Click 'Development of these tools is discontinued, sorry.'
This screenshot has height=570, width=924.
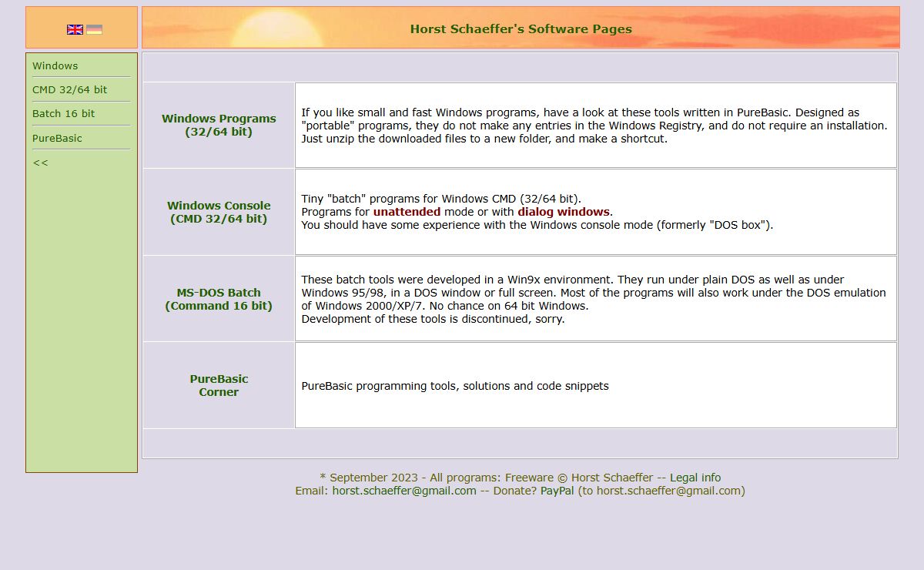tap(433, 319)
